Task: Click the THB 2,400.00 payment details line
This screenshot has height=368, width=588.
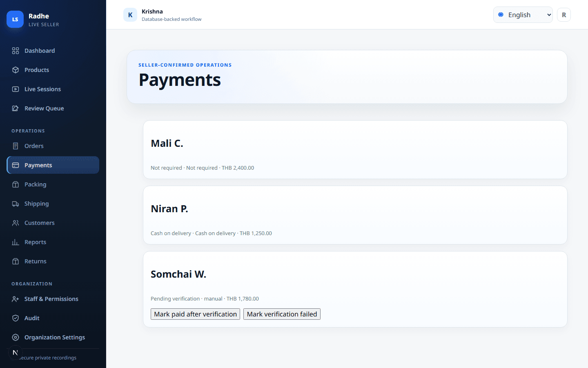Action: tap(202, 168)
